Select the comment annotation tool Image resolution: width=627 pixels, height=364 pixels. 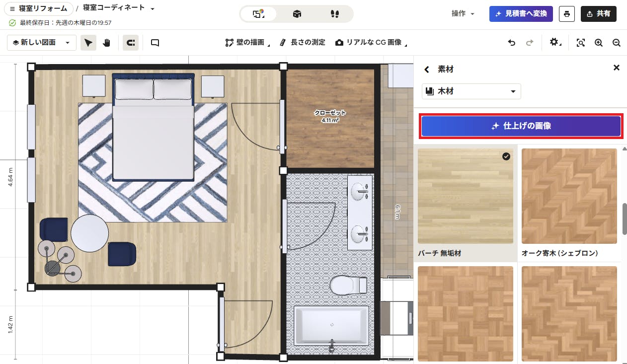(x=155, y=43)
